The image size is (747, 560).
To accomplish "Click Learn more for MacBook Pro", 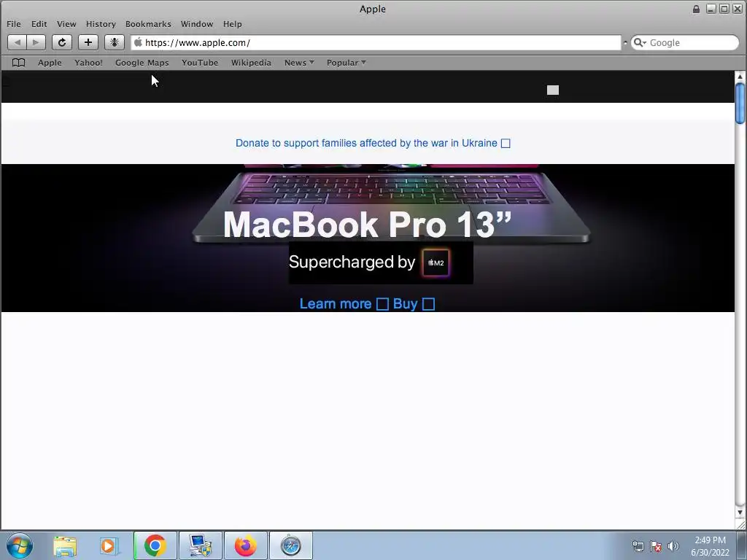I will point(344,304).
